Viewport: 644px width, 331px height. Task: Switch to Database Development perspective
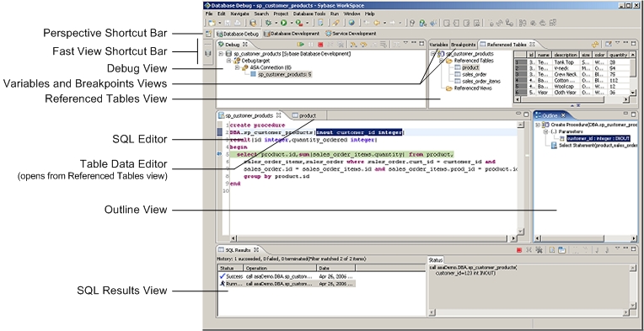(292, 34)
